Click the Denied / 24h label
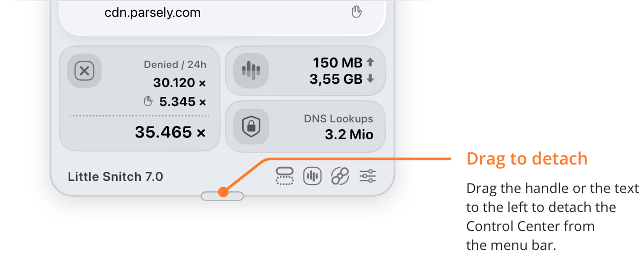This screenshot has height=270, width=644. [x=175, y=65]
